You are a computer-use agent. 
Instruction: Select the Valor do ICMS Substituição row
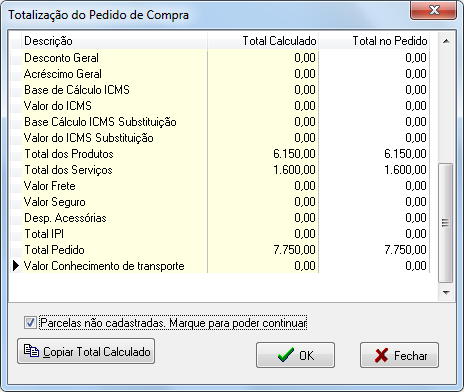(x=220, y=138)
